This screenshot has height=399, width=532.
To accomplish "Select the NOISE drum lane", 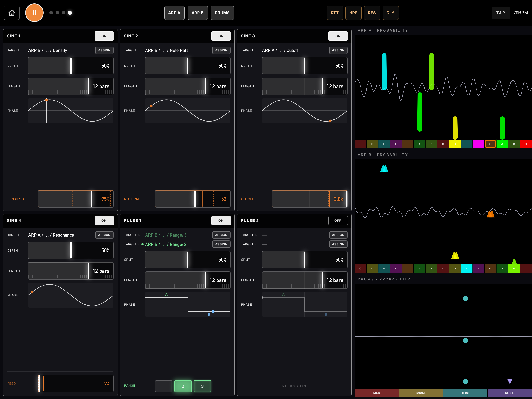I will pos(509,393).
